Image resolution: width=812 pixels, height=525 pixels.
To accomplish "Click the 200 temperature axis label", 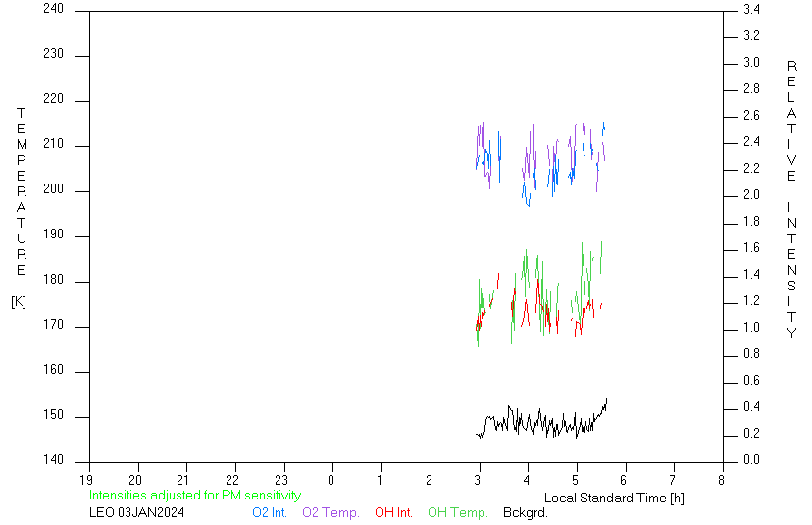I will click(53, 189).
